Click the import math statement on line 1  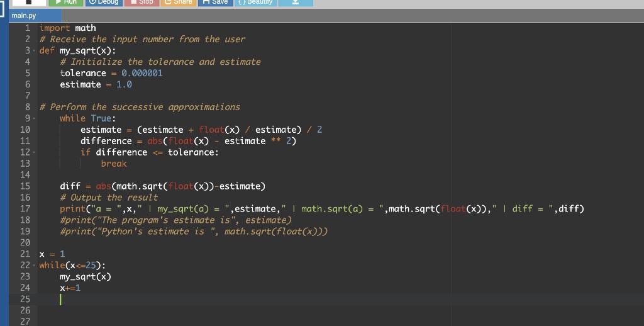(68, 28)
